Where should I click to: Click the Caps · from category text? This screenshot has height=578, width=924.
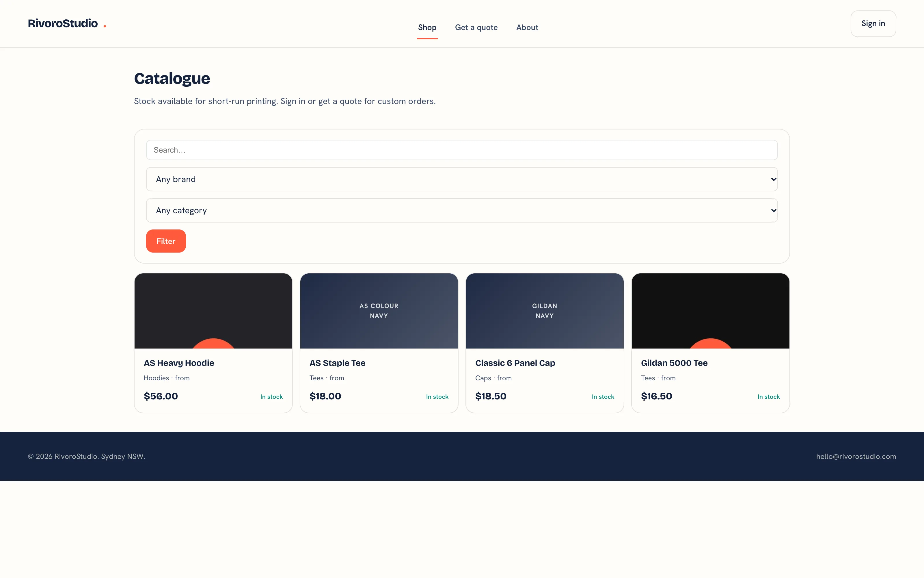click(493, 378)
